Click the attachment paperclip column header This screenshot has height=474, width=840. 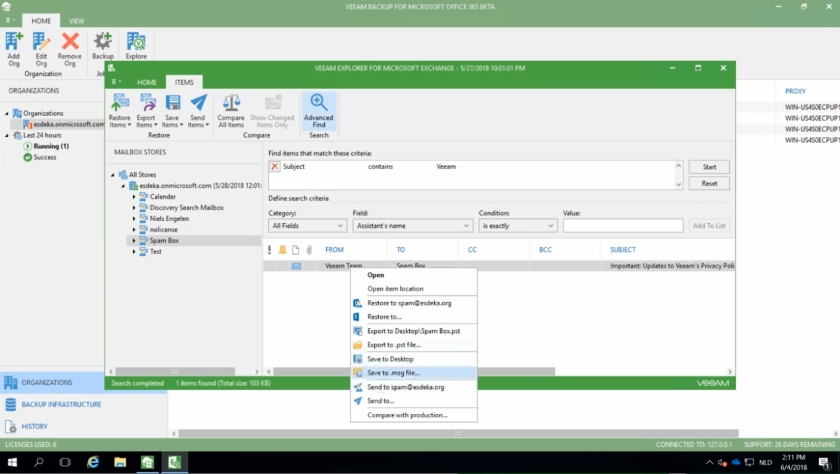309,250
